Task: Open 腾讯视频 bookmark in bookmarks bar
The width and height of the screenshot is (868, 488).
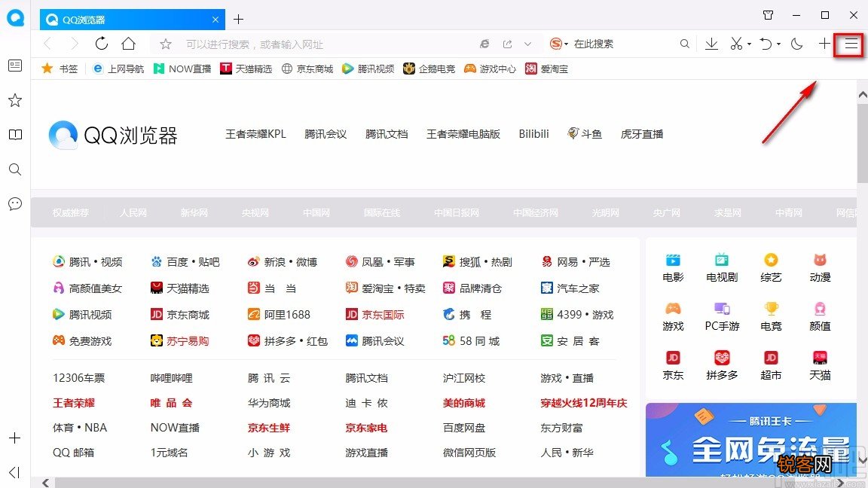Action: tap(368, 69)
